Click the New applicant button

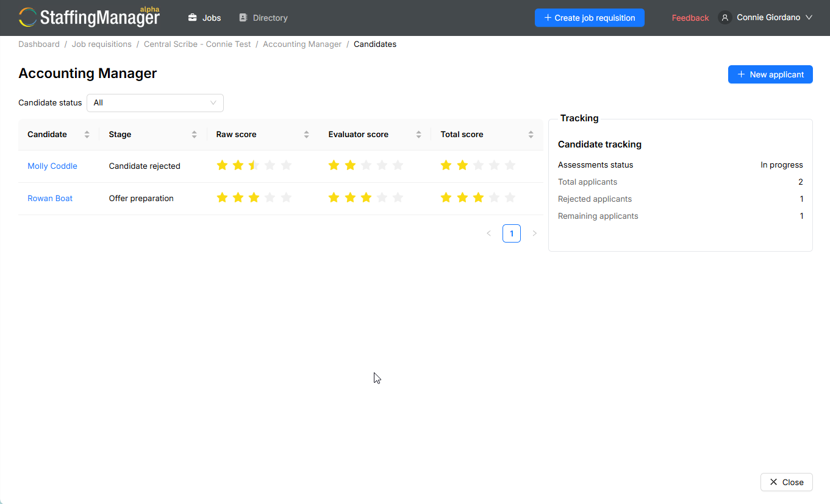770,74
